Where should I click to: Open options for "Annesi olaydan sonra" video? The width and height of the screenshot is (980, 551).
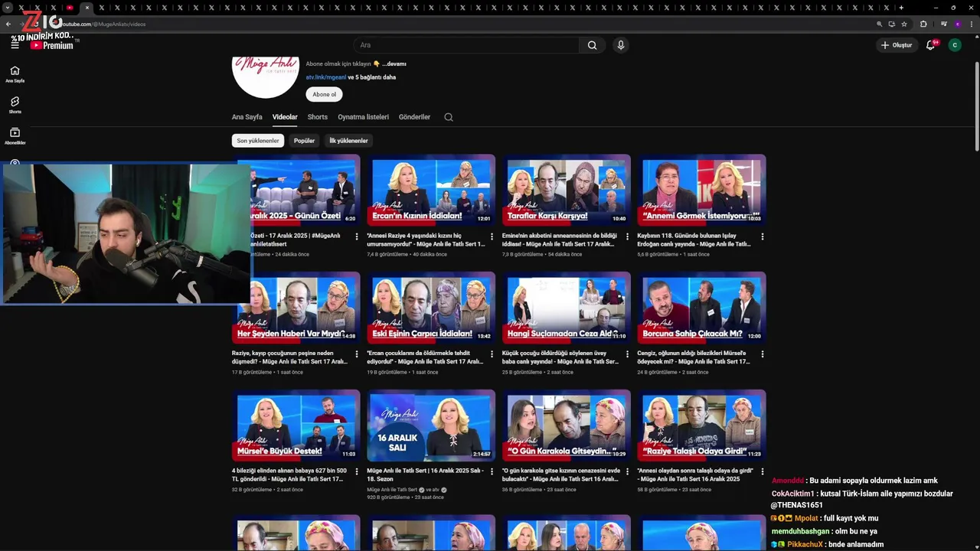coord(762,471)
